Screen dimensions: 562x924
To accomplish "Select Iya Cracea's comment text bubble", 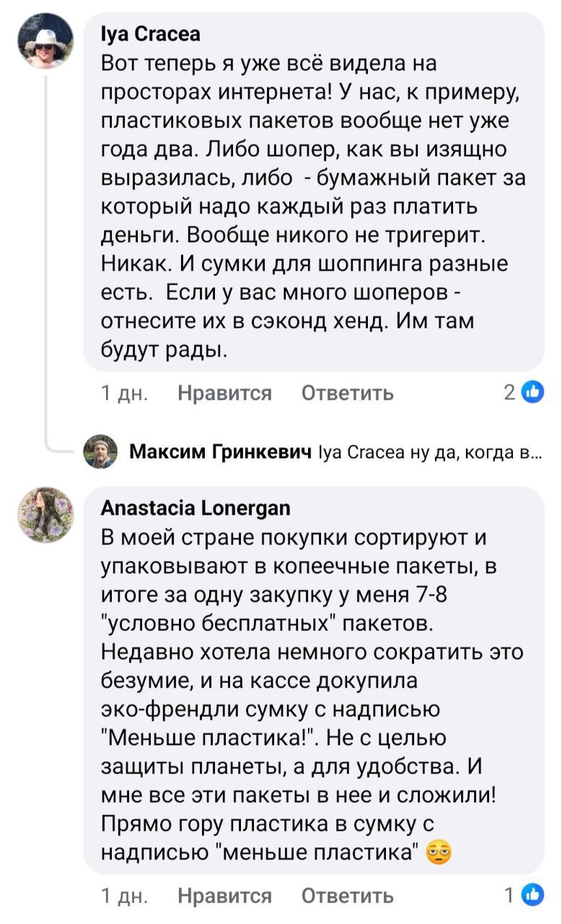I will click(x=314, y=192).
